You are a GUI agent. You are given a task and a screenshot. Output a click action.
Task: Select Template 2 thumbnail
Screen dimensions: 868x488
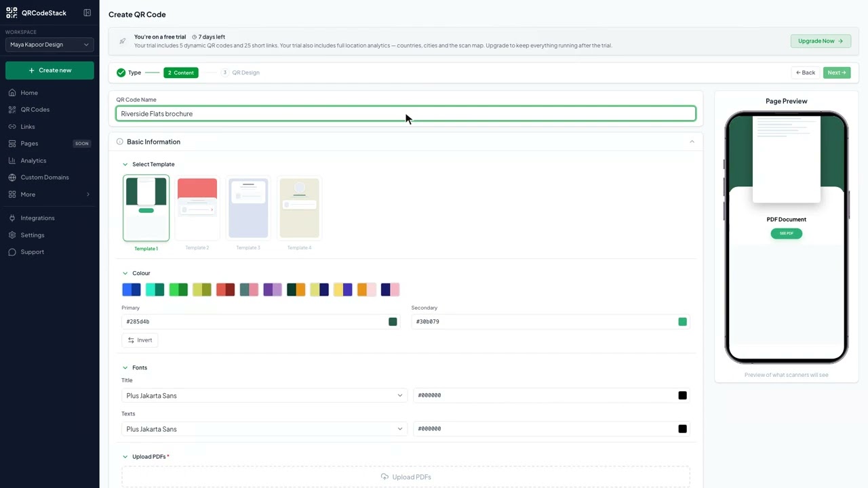197,208
